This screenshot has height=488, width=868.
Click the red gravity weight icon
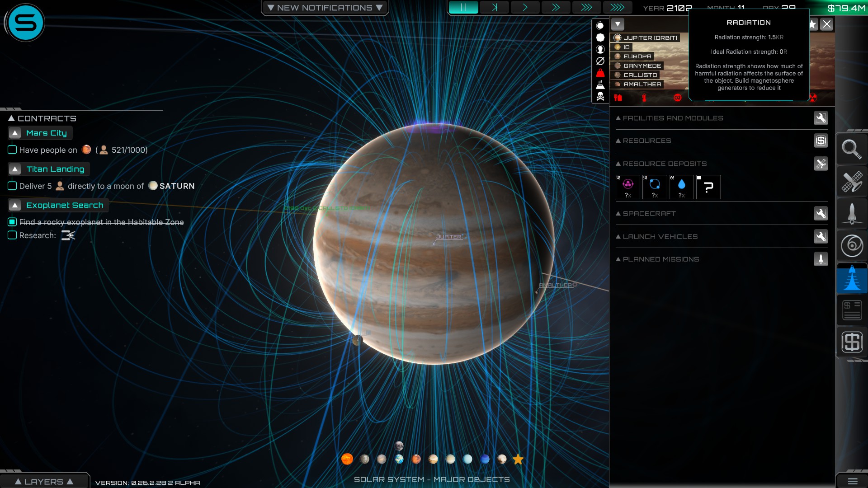[x=600, y=73]
